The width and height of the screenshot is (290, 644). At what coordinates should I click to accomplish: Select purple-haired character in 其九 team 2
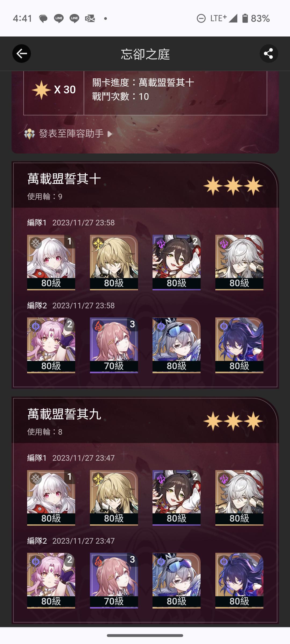[239, 581]
